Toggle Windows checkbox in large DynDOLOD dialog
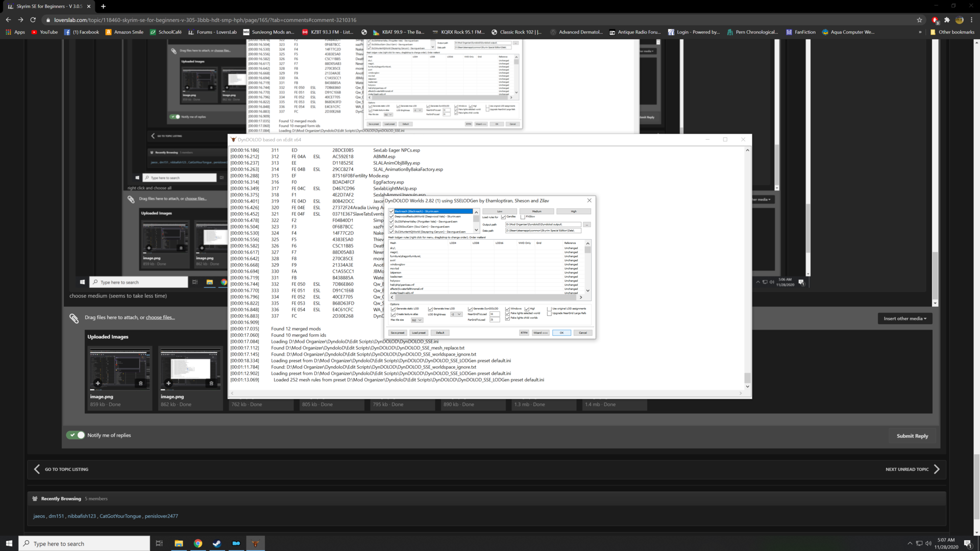Screen dimensions: 980x551 pos(507,309)
